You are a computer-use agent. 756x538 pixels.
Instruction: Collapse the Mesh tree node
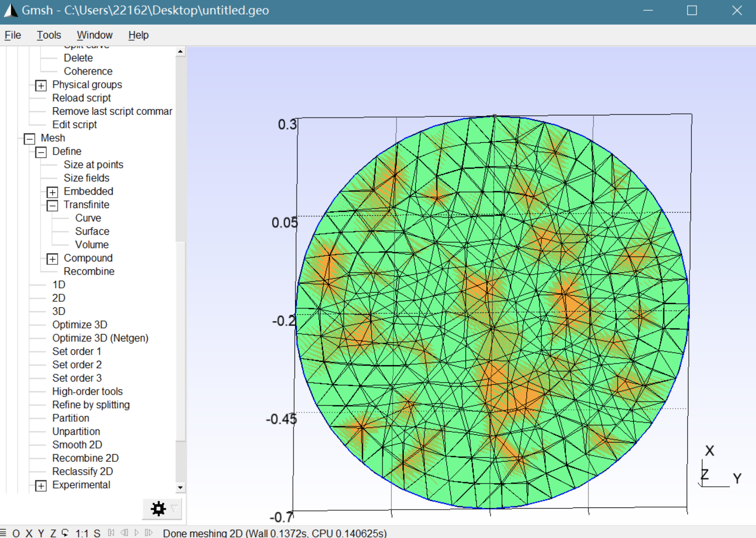point(29,139)
